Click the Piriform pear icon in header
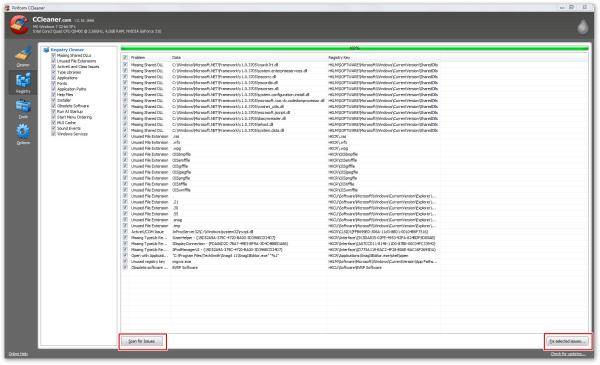Image resolution: width=600 pixels, height=365 pixels. coord(583,27)
